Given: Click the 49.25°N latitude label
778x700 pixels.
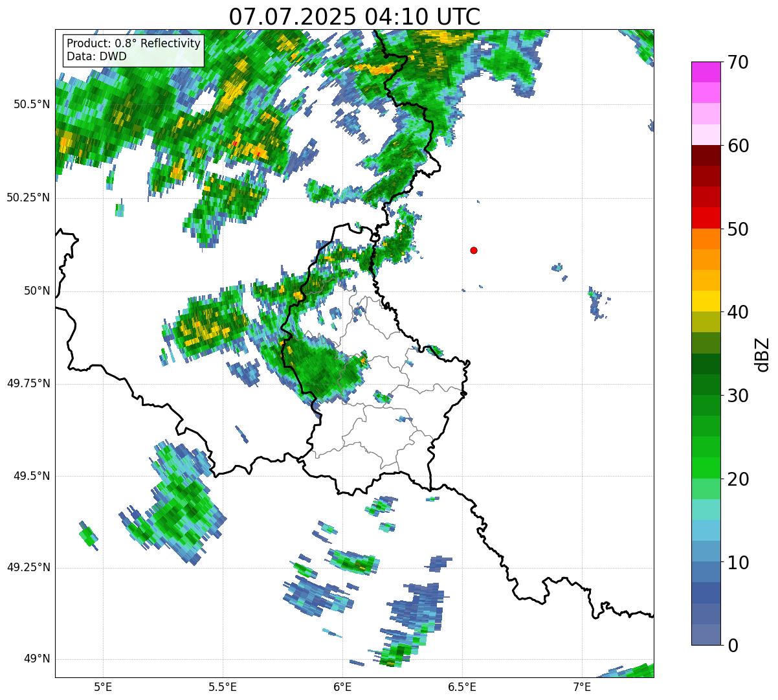Looking at the screenshot, I should (28, 567).
